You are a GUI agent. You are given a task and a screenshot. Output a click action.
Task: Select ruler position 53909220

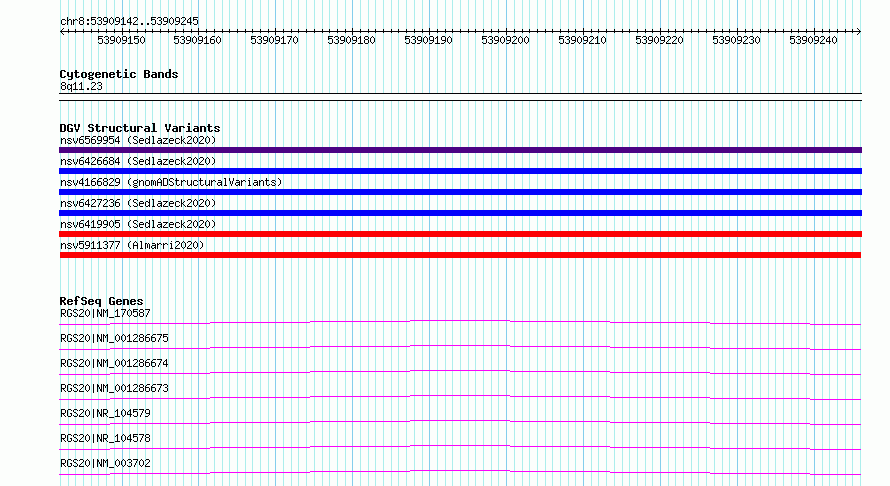(659, 40)
